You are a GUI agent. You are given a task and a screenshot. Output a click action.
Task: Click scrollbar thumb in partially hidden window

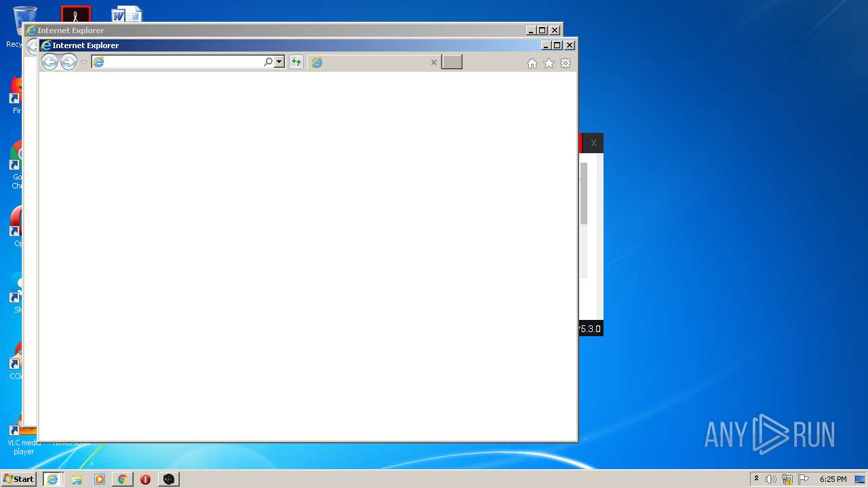(584, 193)
